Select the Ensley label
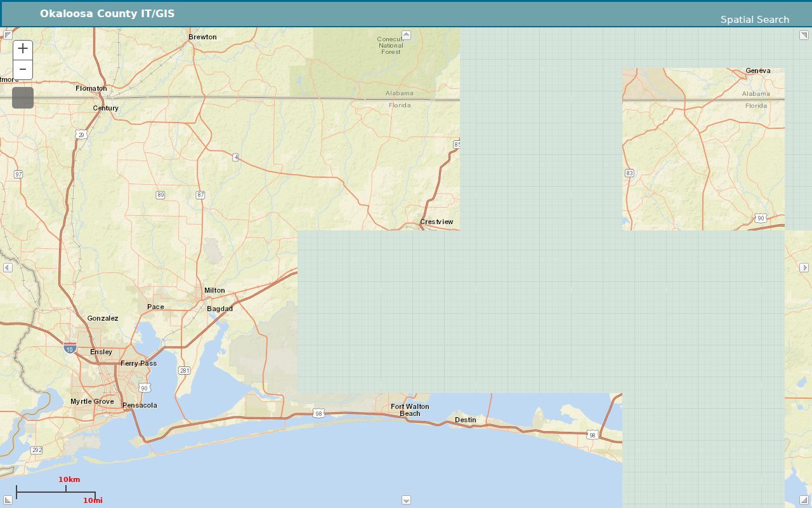Screen dimensions: 812x508 101,352
